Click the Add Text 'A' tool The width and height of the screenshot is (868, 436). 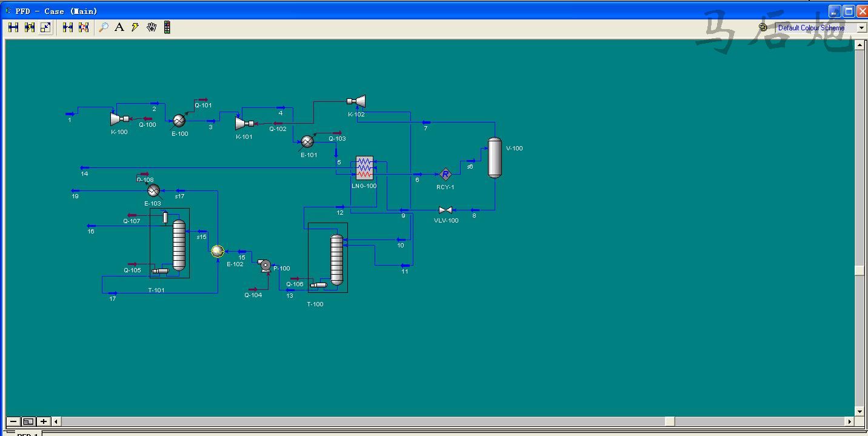tap(119, 27)
